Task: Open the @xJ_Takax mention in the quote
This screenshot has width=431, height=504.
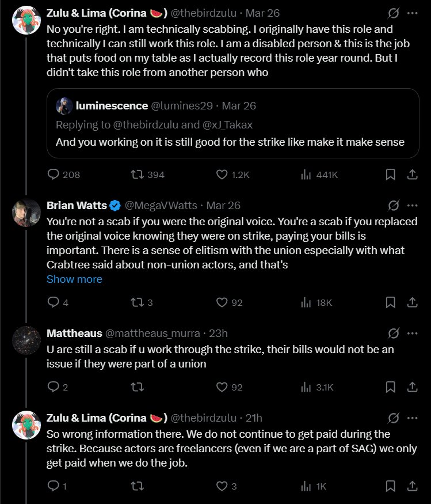Action: (227, 125)
